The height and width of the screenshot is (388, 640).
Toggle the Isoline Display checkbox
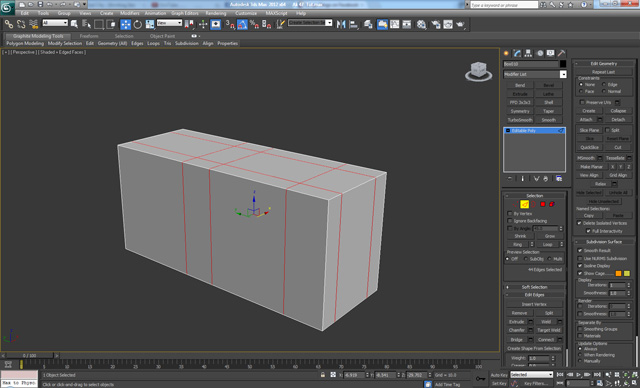[x=580, y=266]
